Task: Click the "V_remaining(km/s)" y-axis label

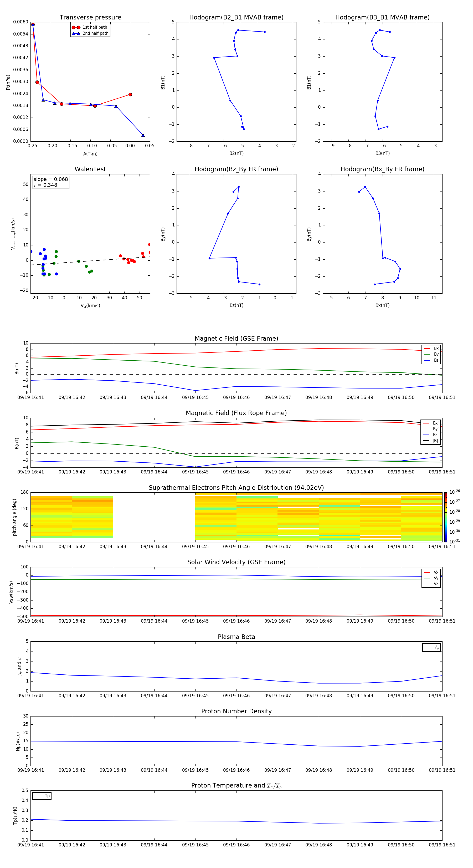Action: pyautogui.click(x=13, y=234)
